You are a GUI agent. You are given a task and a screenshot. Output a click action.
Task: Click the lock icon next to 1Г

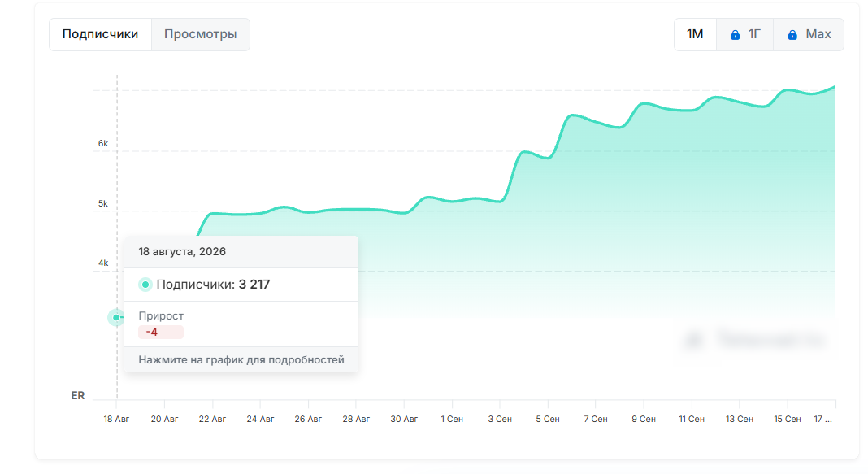[x=736, y=35]
